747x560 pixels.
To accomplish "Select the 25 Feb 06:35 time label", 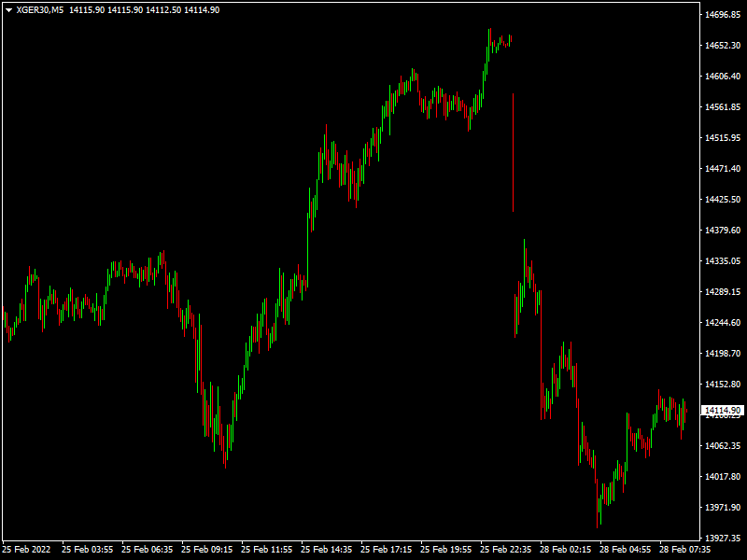I will point(145,549).
